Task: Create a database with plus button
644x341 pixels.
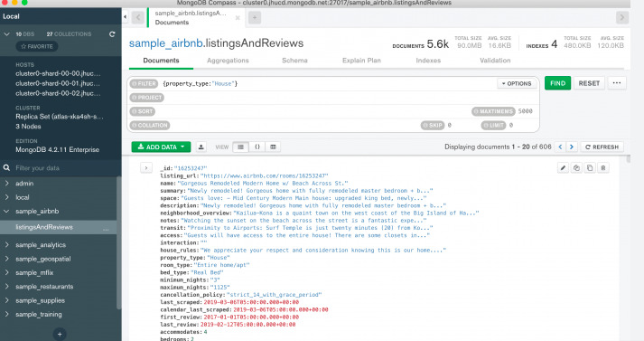Action: tap(60, 334)
